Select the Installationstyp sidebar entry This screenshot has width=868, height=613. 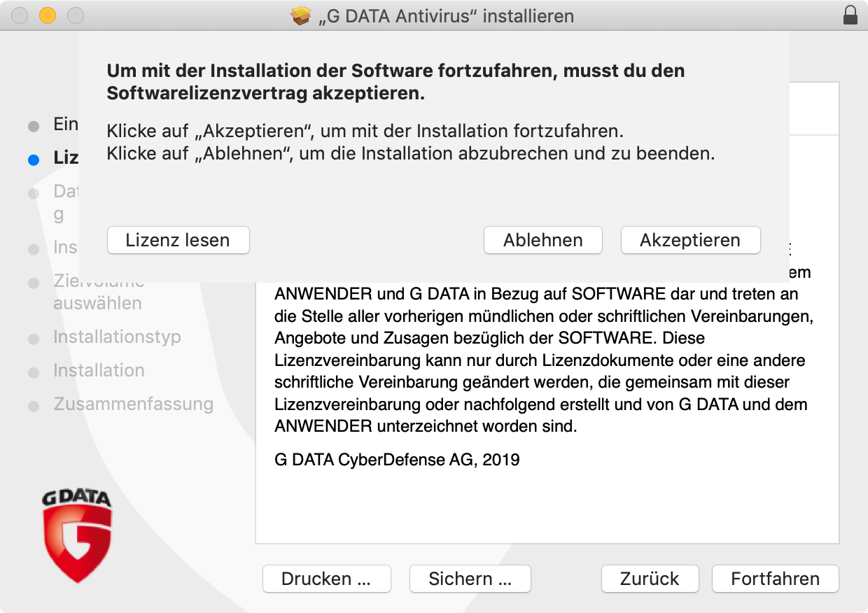coord(116,337)
